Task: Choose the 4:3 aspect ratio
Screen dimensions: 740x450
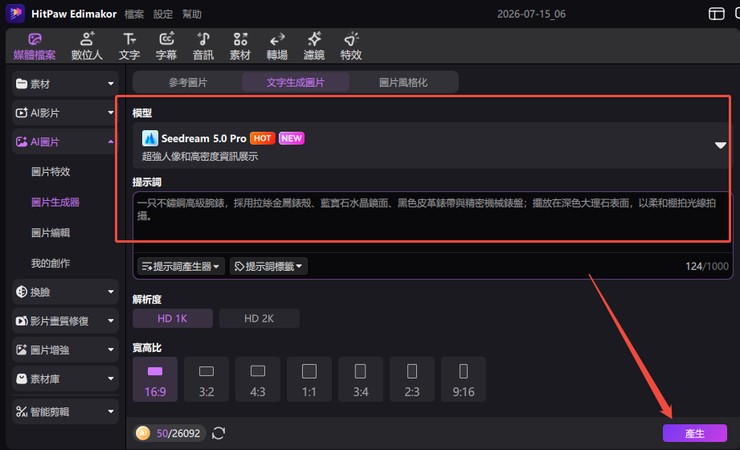Action: click(x=258, y=379)
